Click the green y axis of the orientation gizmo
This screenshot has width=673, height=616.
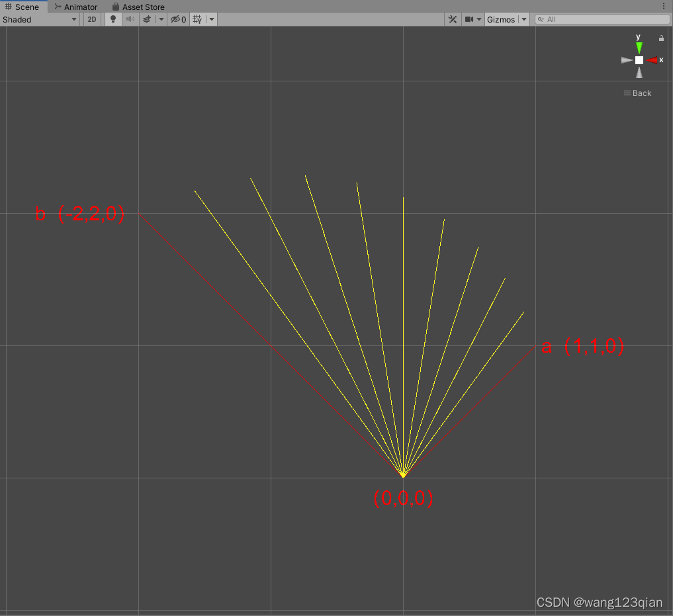[x=638, y=46]
